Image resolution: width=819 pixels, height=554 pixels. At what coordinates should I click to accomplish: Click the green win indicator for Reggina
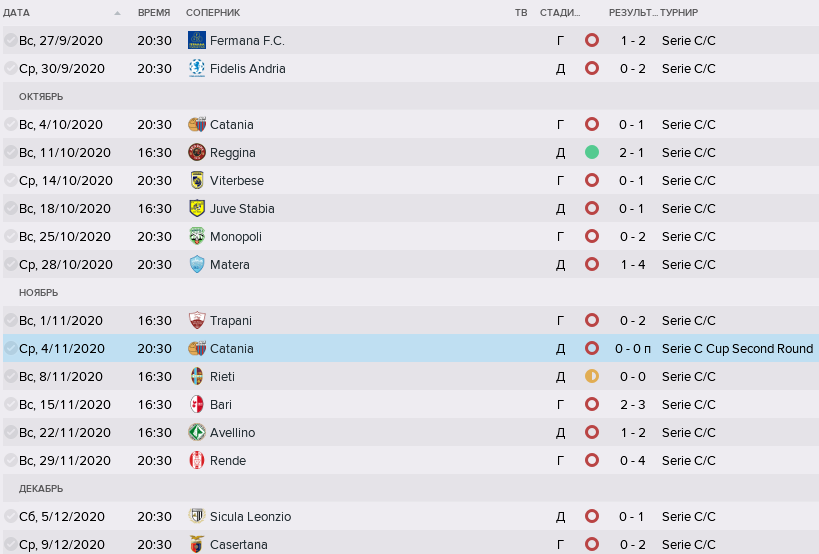(592, 153)
